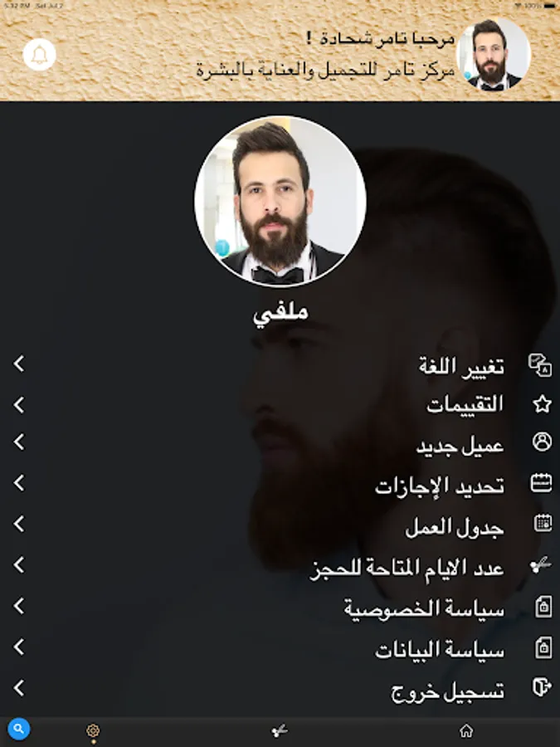Open the جدول العمل row chevron
Viewport: 560px width, 747px height.
[x=18, y=524]
